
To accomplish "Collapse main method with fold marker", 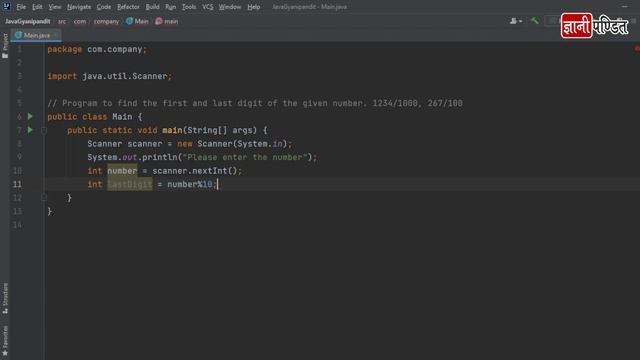I will [x=44, y=130].
